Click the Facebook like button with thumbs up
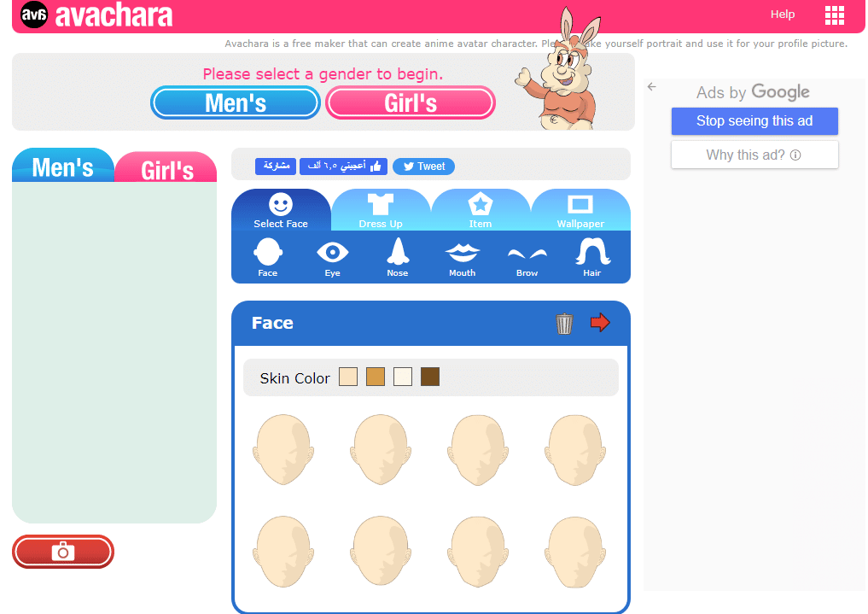Image resolution: width=868 pixels, height=614 pixels. pyautogui.click(x=343, y=166)
